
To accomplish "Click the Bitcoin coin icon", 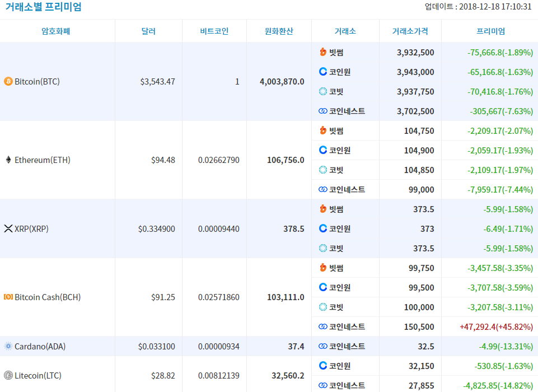I will pos(8,81).
